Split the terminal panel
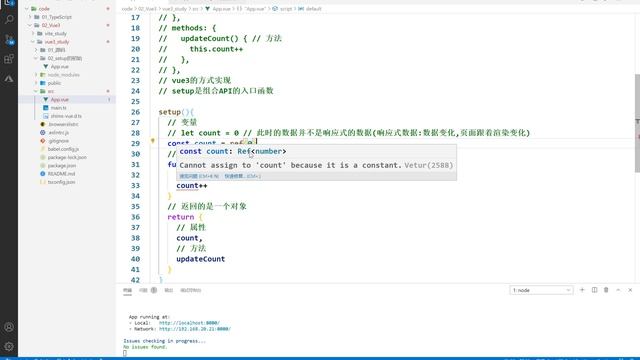This screenshot has height=360, width=640. (x=594, y=290)
